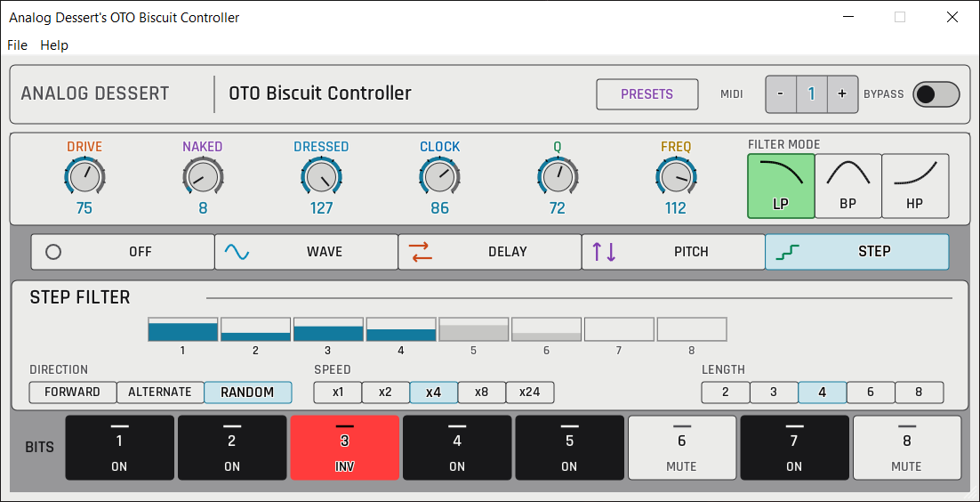Decrease MIDI channel with minus button
980x502 pixels.
pyautogui.click(x=781, y=93)
